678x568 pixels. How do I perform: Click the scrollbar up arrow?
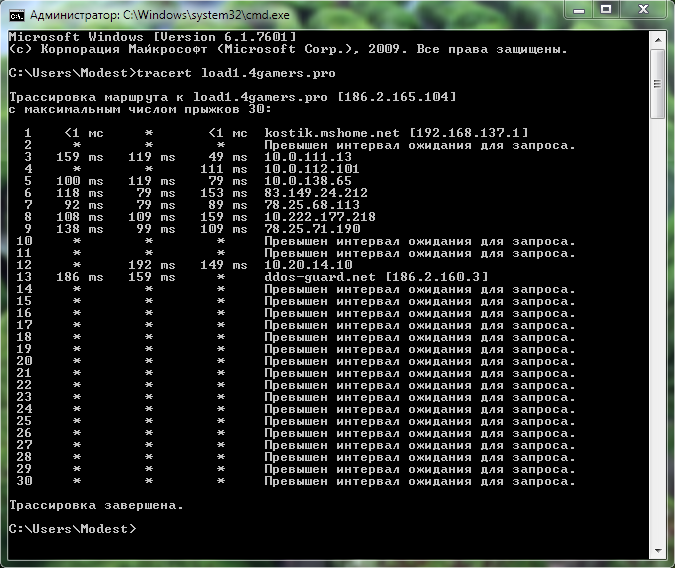tap(658, 38)
